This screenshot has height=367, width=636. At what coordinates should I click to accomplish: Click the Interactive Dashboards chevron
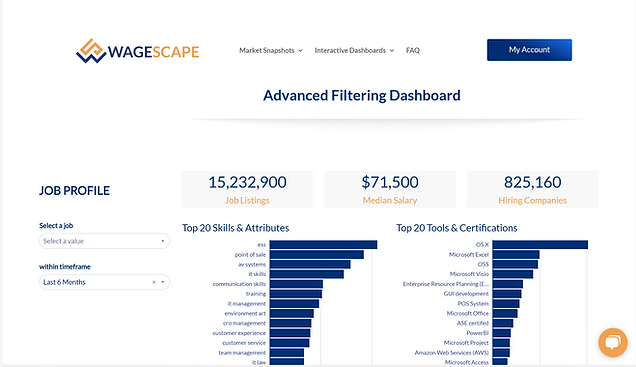pos(392,51)
